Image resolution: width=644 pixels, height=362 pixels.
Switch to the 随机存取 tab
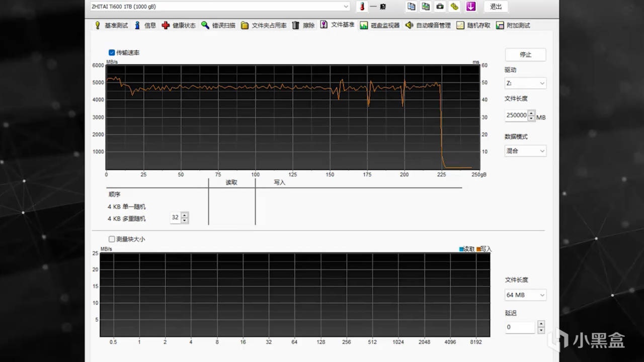[473, 25]
